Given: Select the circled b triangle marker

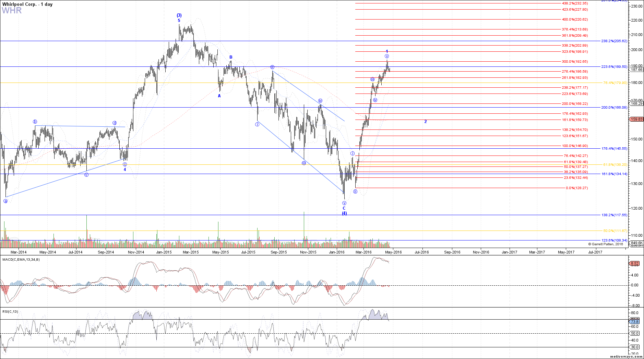Looking at the screenshot, I should coord(35,122).
